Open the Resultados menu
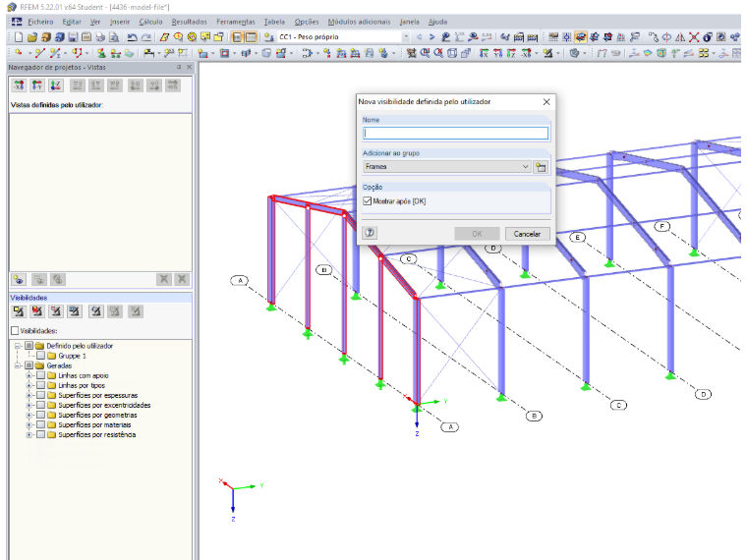This screenshot has height=560, width=747. tap(189, 22)
